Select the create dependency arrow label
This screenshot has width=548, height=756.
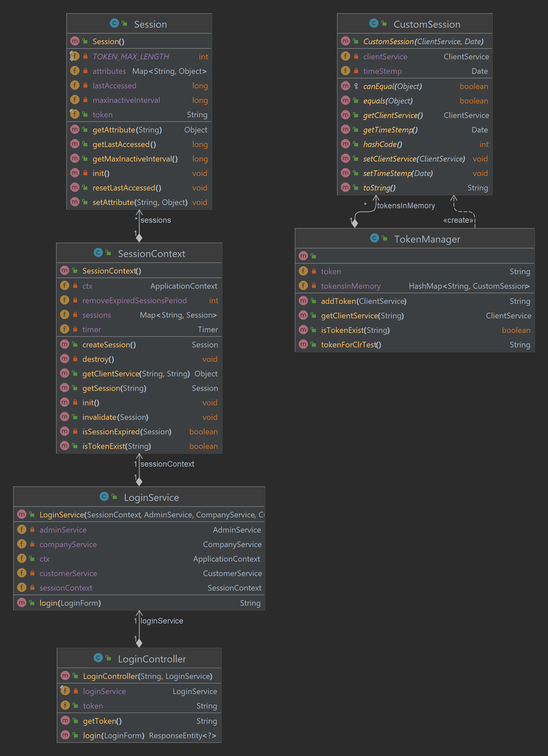coord(459,220)
